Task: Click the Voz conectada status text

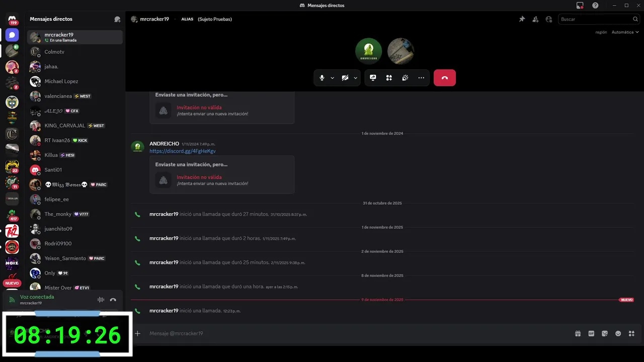Action: pyautogui.click(x=37, y=297)
